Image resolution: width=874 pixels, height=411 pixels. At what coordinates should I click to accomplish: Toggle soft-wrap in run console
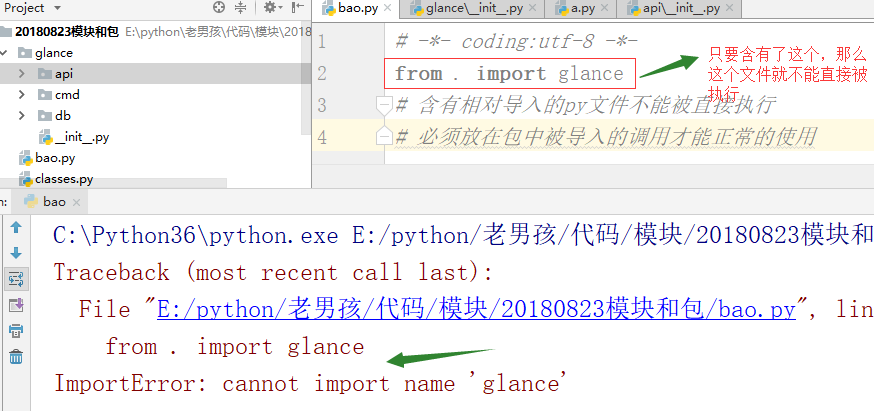coord(16,279)
